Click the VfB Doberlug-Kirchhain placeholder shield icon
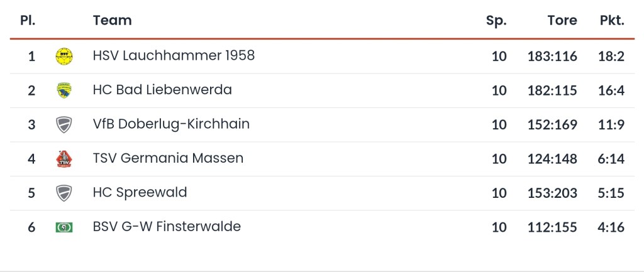The height and width of the screenshot is (272, 644). pos(64,124)
